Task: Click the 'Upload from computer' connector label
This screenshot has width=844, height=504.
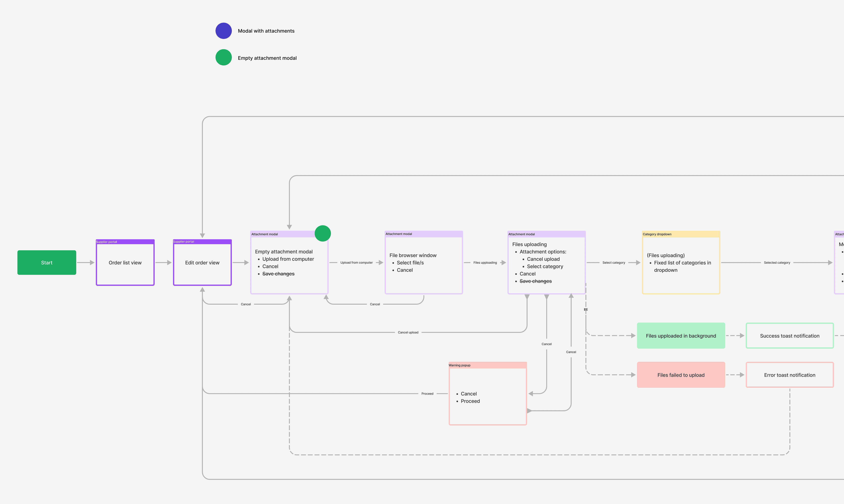Action: click(356, 262)
